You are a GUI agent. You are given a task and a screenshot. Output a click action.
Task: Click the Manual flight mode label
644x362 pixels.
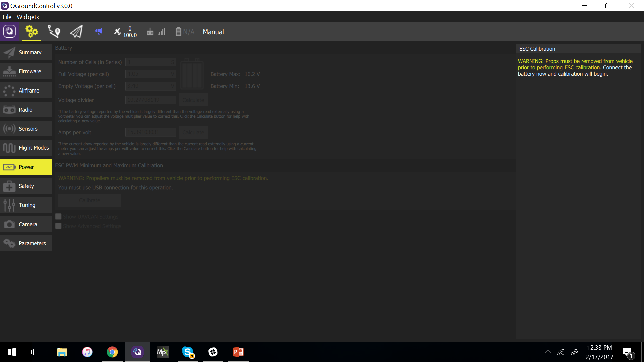pyautogui.click(x=213, y=32)
